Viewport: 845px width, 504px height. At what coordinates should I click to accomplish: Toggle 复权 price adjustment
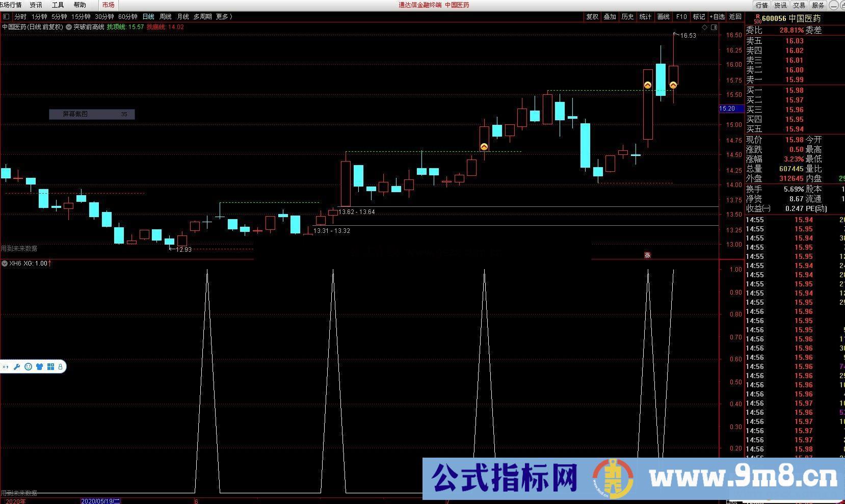[x=592, y=17]
